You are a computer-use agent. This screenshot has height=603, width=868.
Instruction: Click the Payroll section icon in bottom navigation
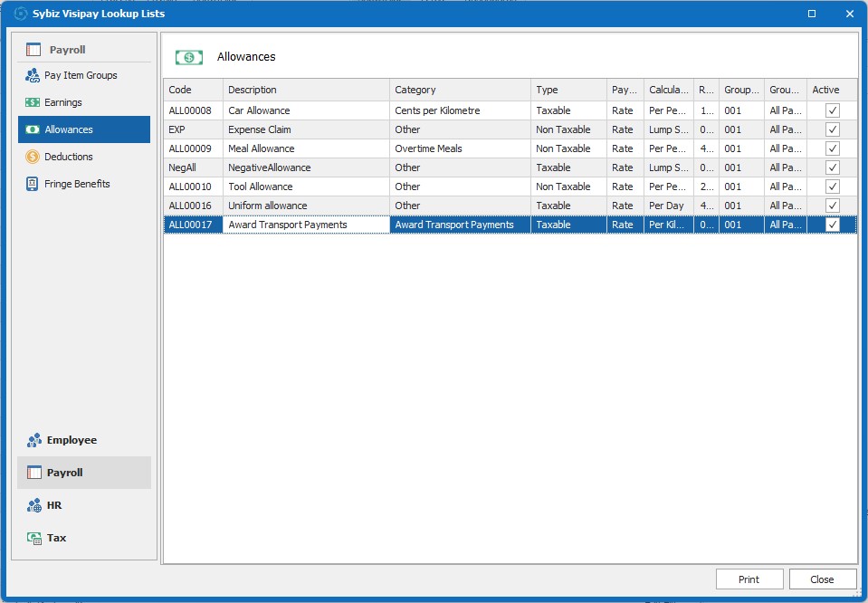33,473
